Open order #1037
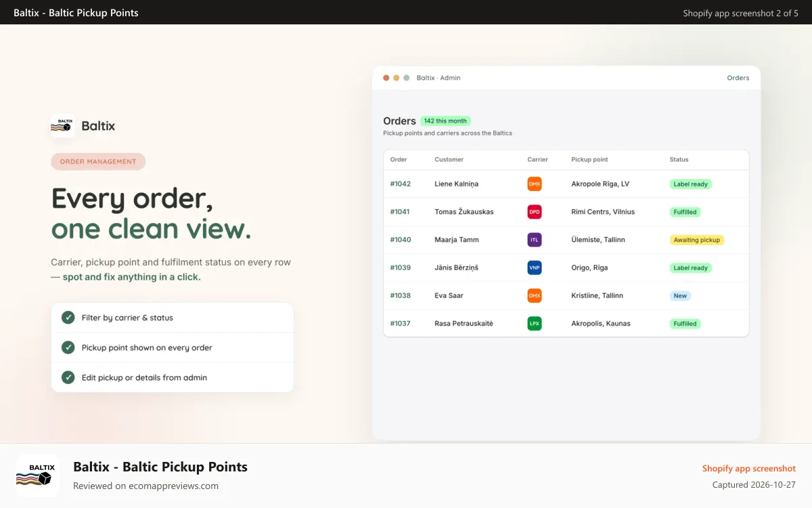This screenshot has height=508, width=812. click(401, 324)
